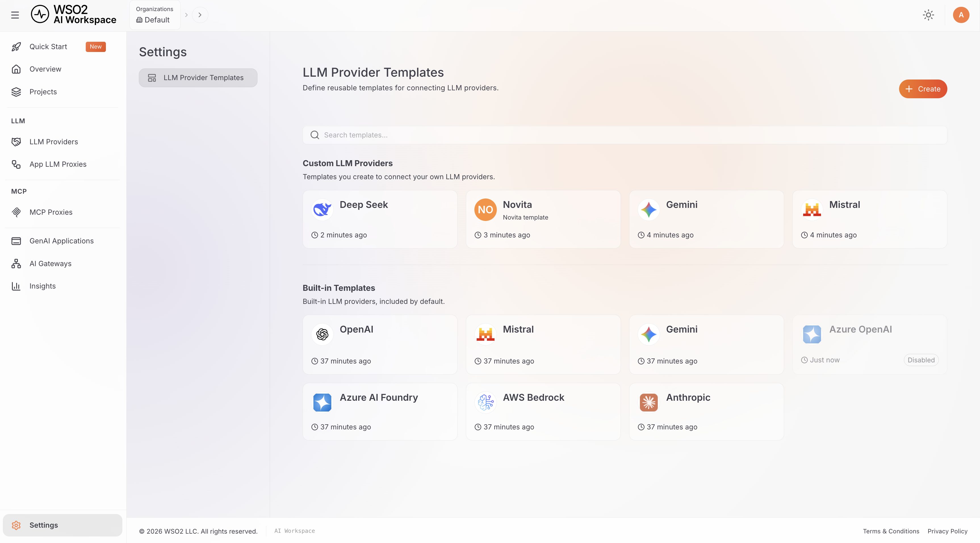The height and width of the screenshot is (543, 980).
Task: Open the user avatar A menu
Action: click(x=961, y=15)
